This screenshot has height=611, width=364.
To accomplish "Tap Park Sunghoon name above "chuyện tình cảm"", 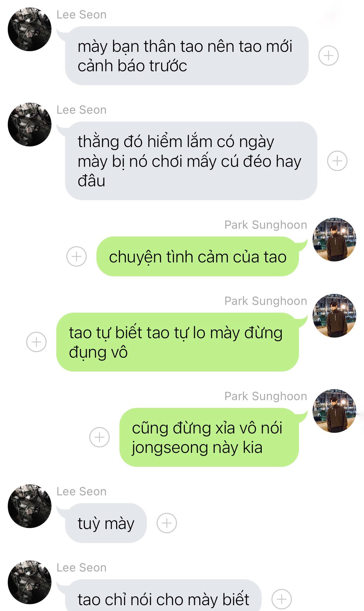I will pyautogui.click(x=266, y=225).
